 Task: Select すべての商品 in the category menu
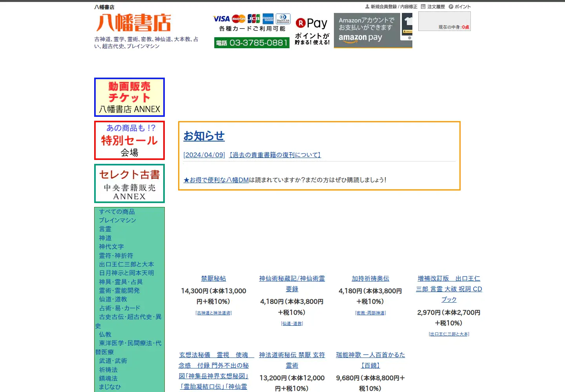click(117, 212)
